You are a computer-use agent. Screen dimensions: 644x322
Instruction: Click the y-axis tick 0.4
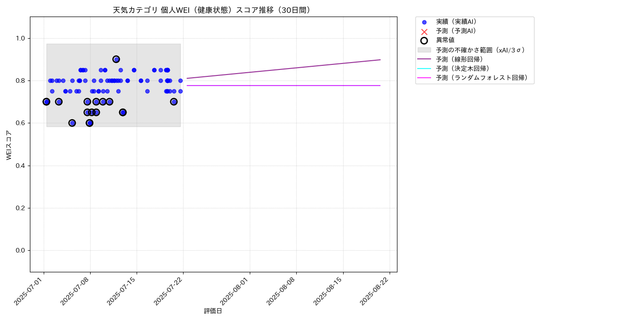pyautogui.click(x=21, y=166)
